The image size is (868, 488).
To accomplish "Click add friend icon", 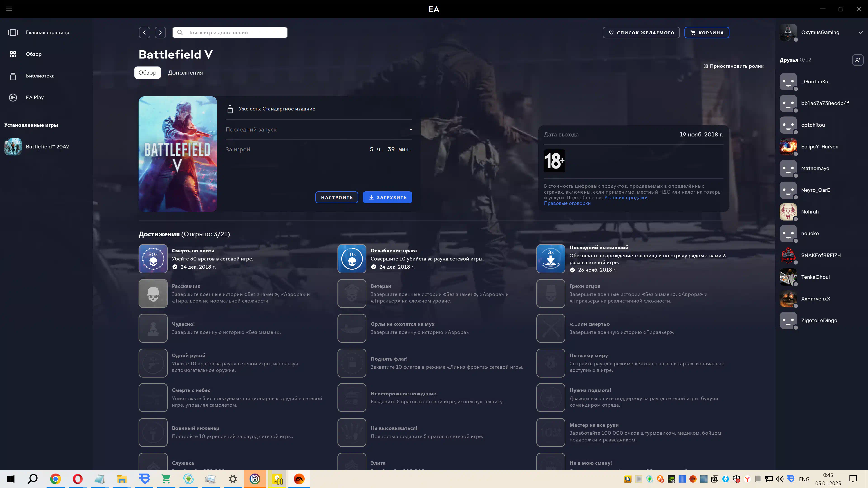I will coord(858,60).
